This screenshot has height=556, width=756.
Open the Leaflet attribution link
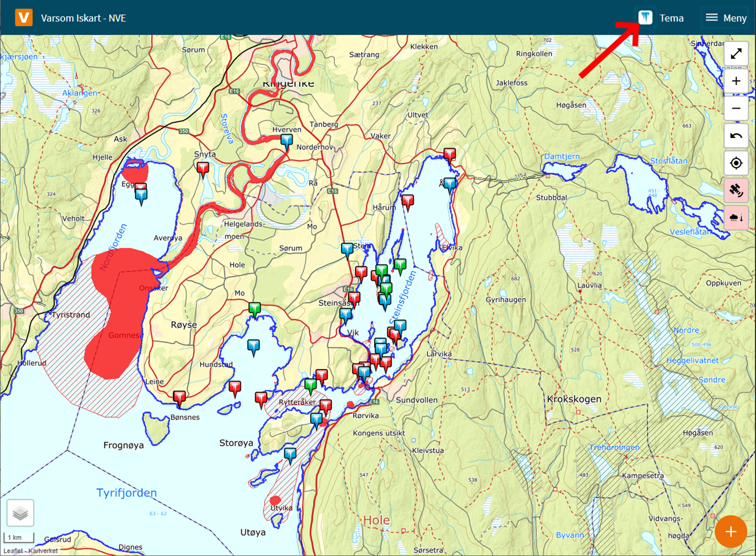point(14,551)
